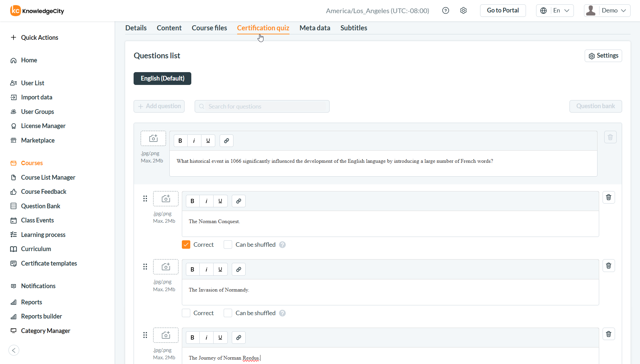Open the help question mark icon in header

coord(446,10)
